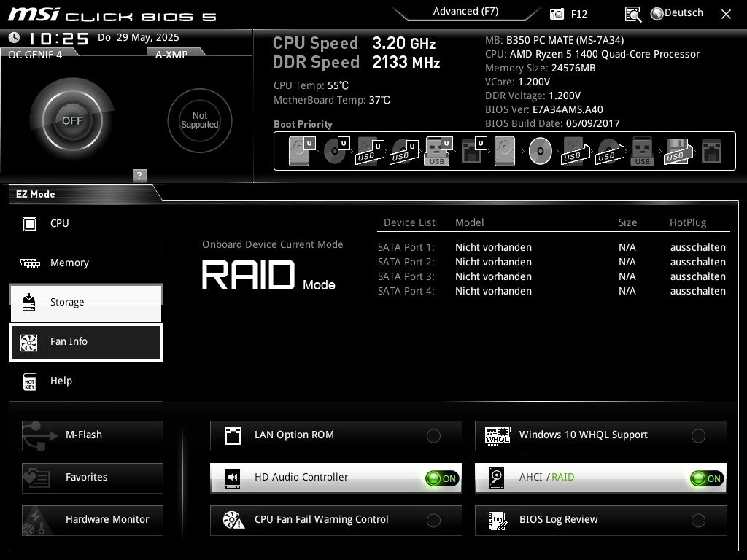Select legacy USB hard disk boot icon
The height and width of the screenshot is (560, 747).
coord(576,151)
